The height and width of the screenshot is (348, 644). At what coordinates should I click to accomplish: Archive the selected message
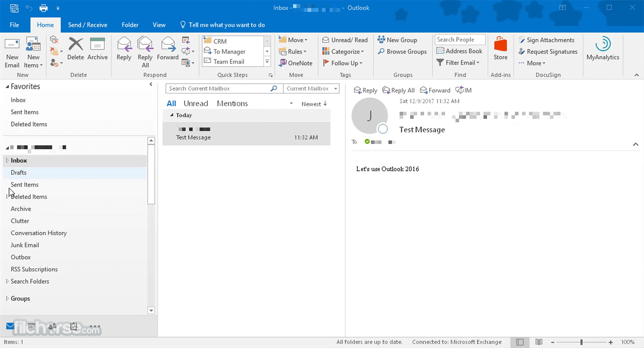click(97, 49)
